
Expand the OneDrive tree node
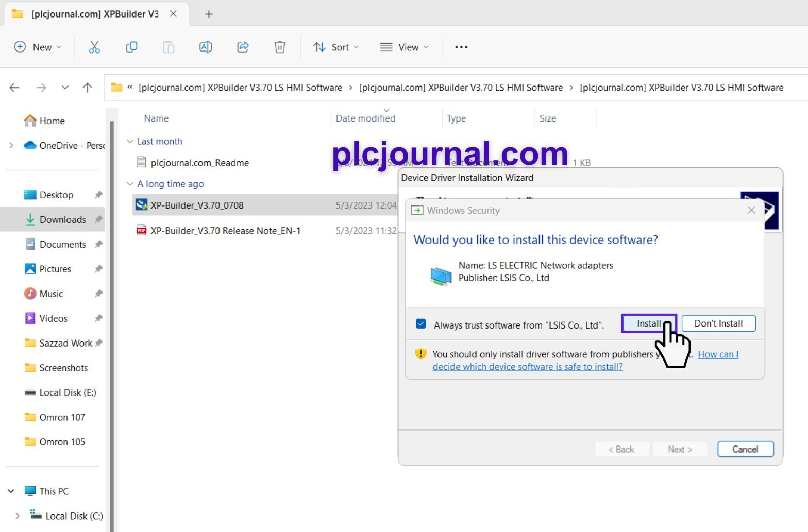pos(11,145)
